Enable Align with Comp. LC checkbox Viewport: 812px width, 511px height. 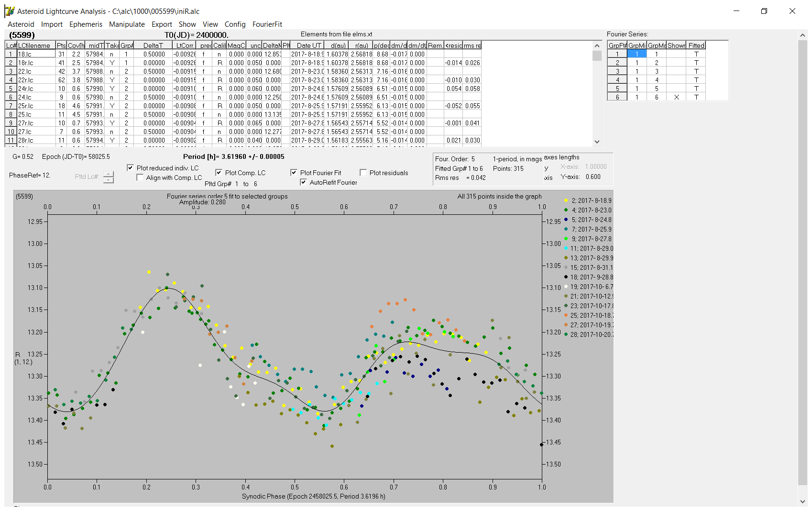(140, 178)
